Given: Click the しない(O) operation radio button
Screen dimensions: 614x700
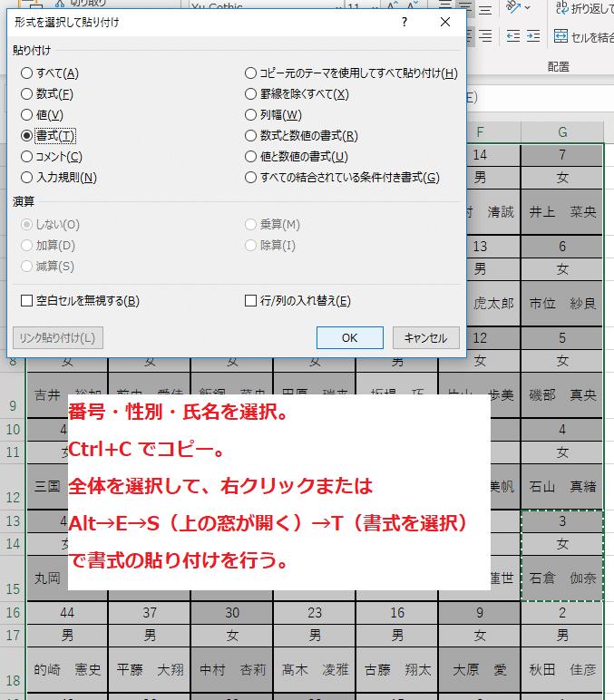Looking at the screenshot, I should click(x=51, y=225).
